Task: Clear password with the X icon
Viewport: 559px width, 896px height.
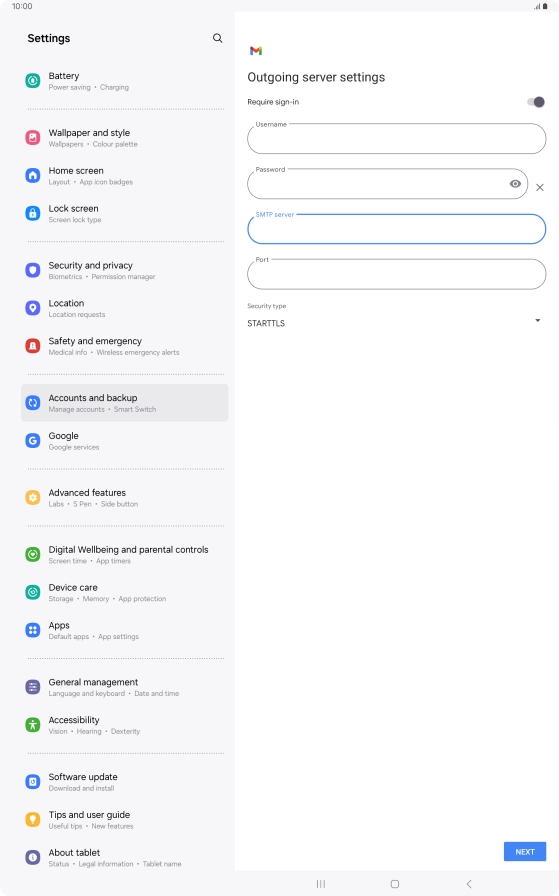Action: (x=540, y=187)
